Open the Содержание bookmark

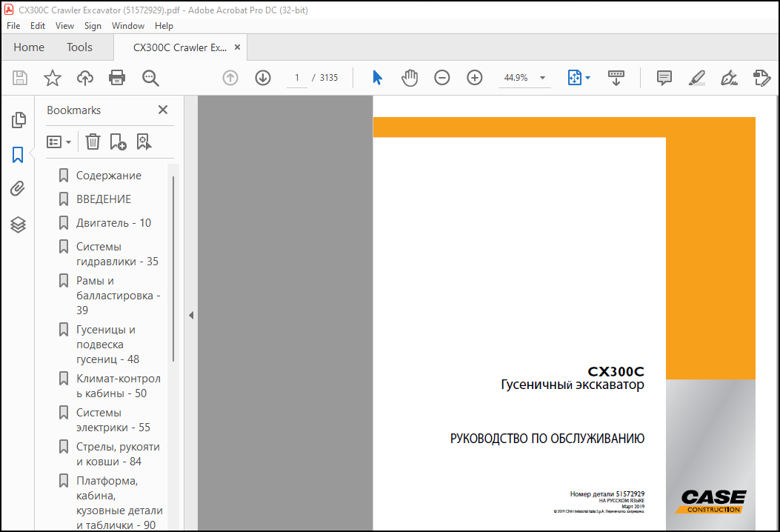coord(109,175)
